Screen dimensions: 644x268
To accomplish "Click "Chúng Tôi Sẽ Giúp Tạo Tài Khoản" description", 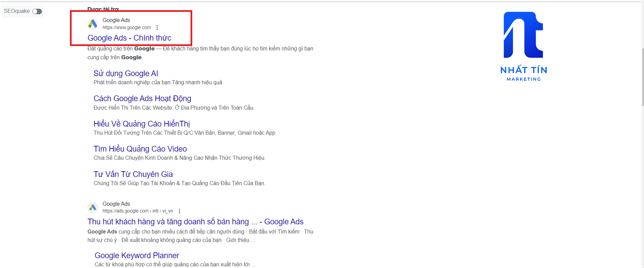I will pyautogui.click(x=179, y=183).
